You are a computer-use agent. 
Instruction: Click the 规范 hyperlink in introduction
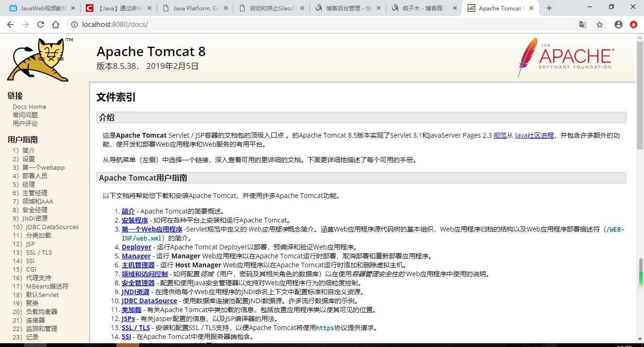pos(500,135)
